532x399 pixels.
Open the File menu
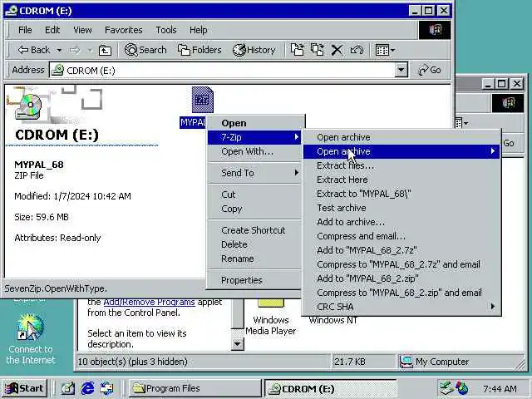(x=25, y=30)
